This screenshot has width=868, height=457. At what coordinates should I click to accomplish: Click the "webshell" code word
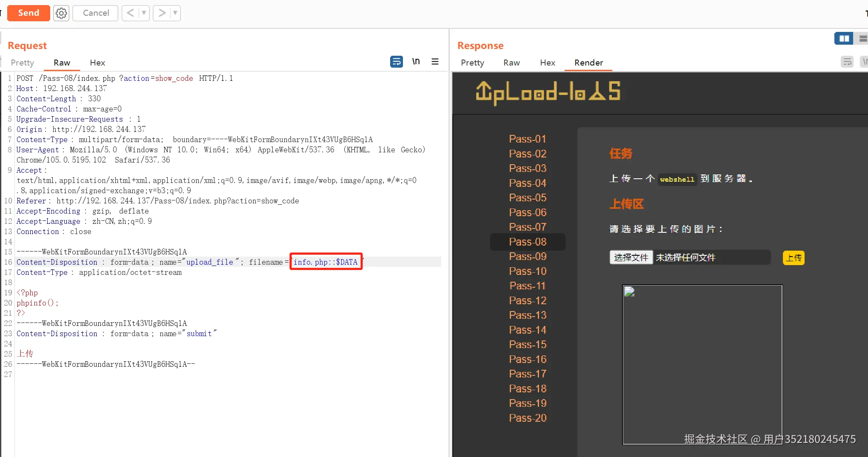677,179
